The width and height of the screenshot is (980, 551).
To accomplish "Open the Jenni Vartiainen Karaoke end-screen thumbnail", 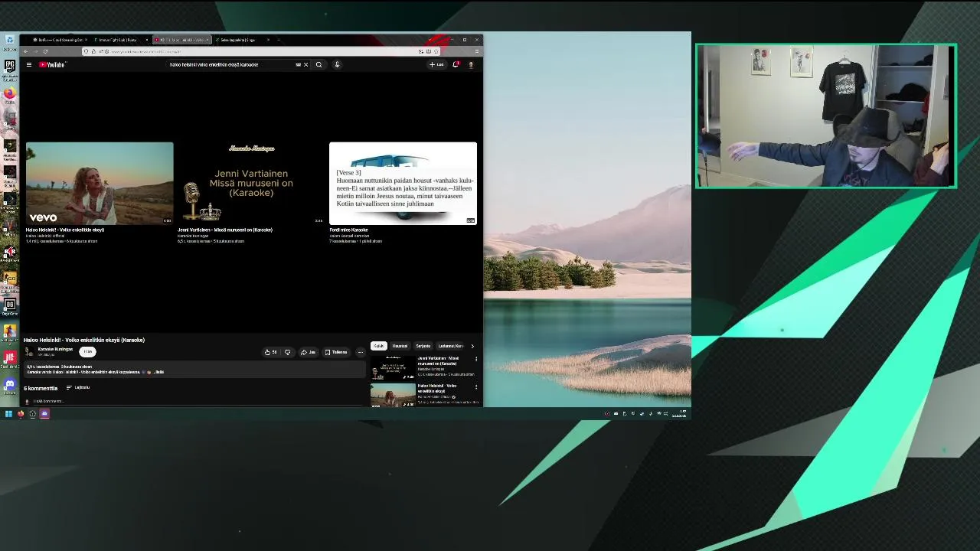I will point(251,184).
